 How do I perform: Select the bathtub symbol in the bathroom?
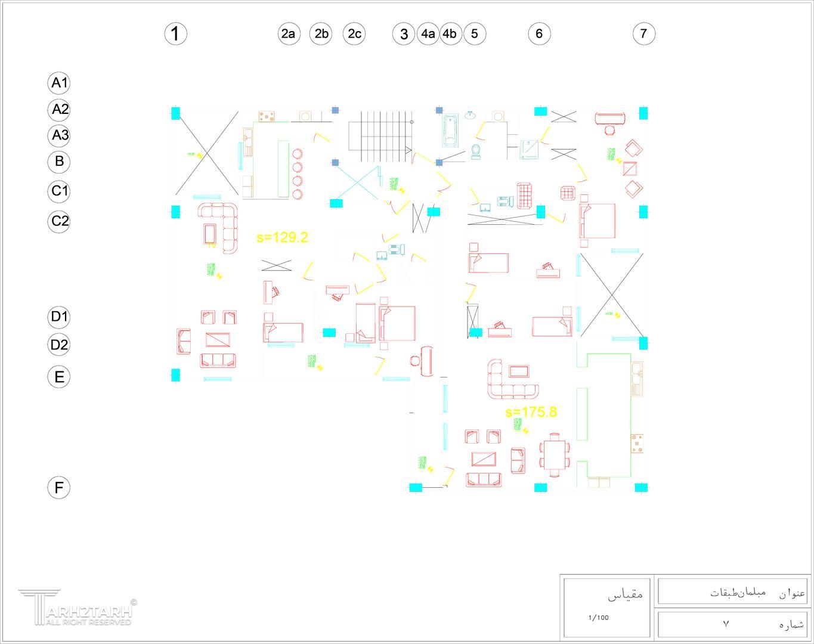coord(450,131)
